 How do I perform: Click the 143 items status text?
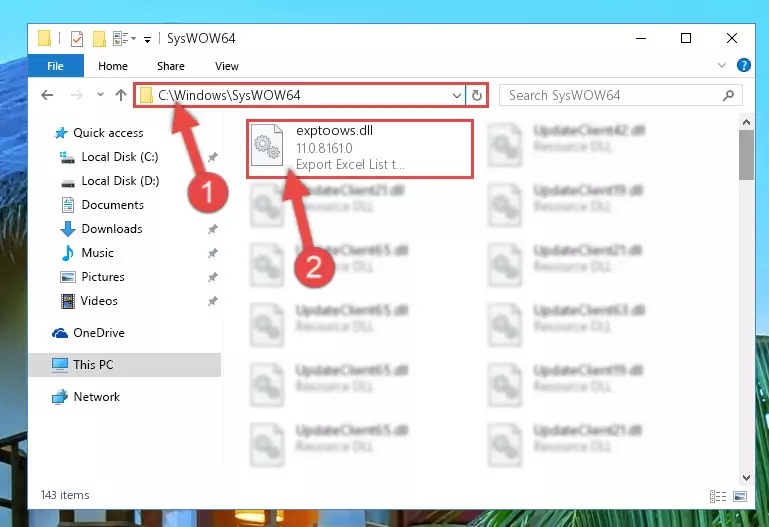tap(65, 495)
